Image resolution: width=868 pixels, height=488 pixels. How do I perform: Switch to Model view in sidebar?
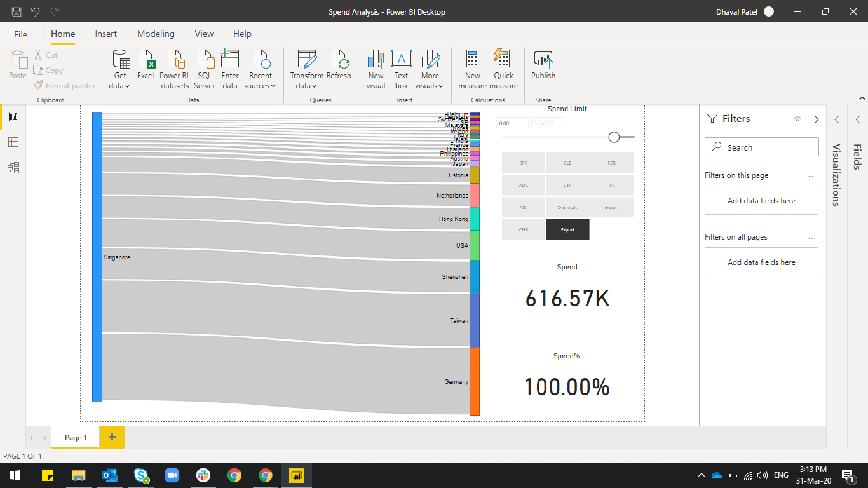click(x=13, y=167)
